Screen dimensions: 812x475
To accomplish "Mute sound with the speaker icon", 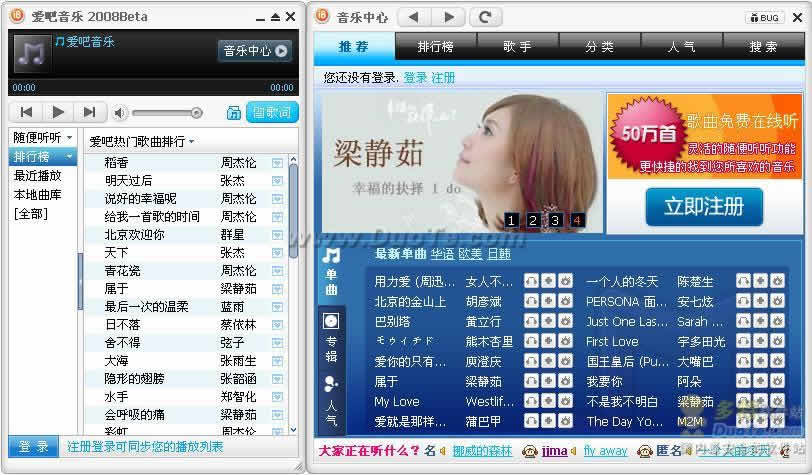I will 120,112.
